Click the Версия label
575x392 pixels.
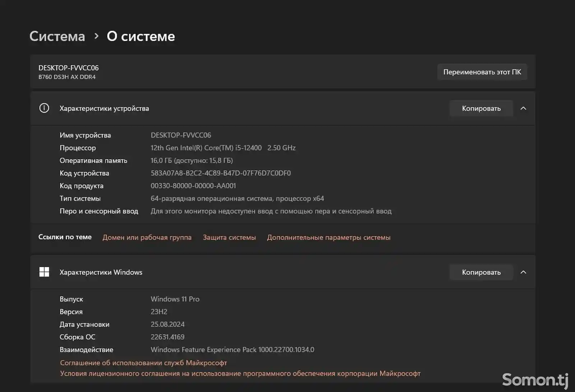coord(71,312)
